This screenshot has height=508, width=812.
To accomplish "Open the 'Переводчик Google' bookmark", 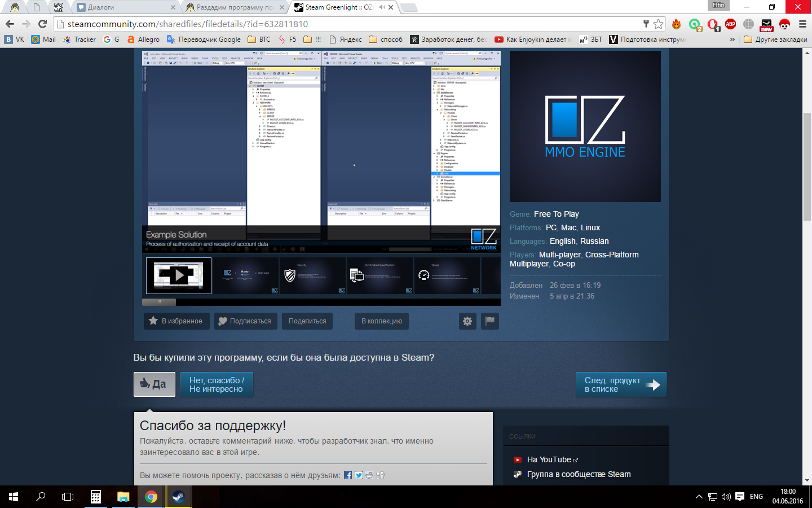I will coord(204,40).
